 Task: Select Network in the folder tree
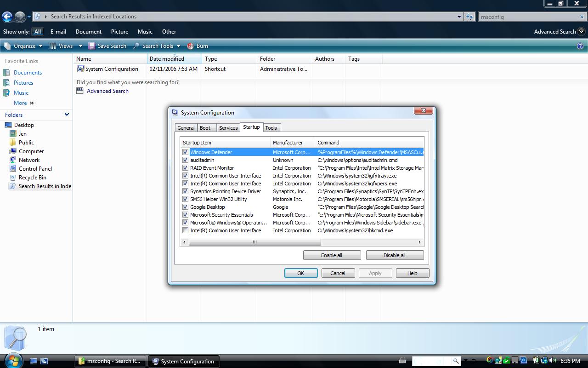click(29, 160)
